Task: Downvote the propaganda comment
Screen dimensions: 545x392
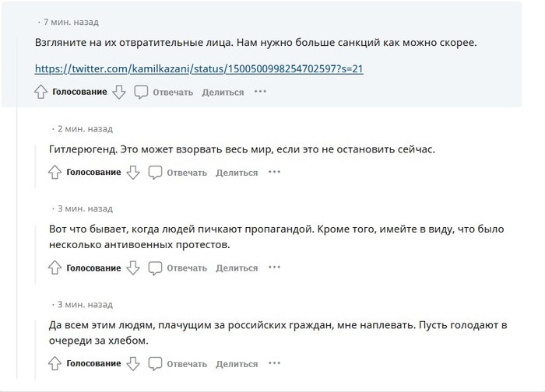Action: 133,268
